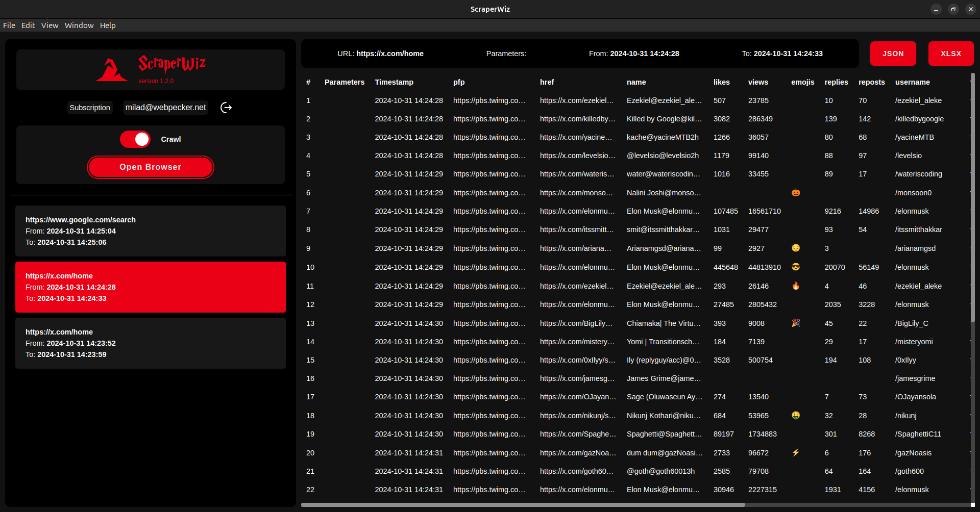Click username /misteryomi in row 14
The image size is (980, 512).
click(x=914, y=342)
